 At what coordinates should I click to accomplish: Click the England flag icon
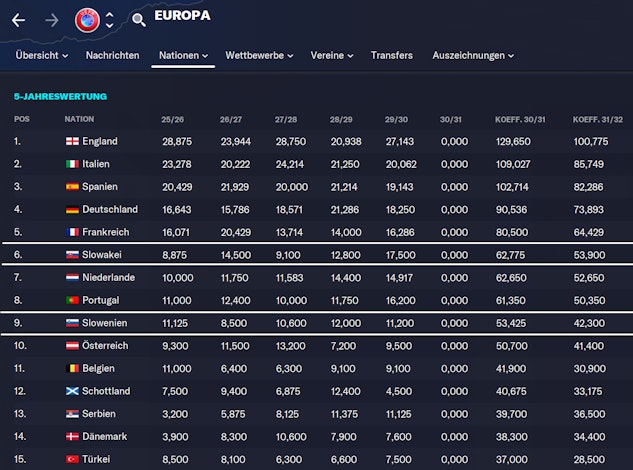(x=72, y=141)
